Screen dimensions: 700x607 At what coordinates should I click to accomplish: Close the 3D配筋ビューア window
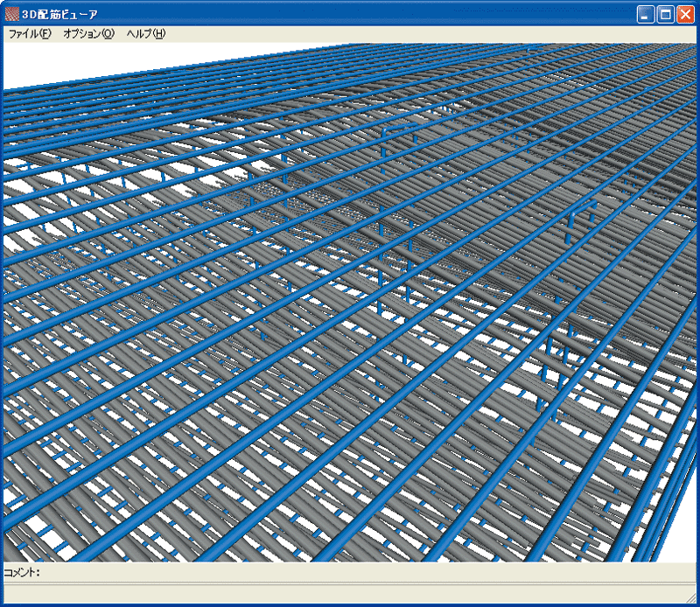tap(685, 15)
